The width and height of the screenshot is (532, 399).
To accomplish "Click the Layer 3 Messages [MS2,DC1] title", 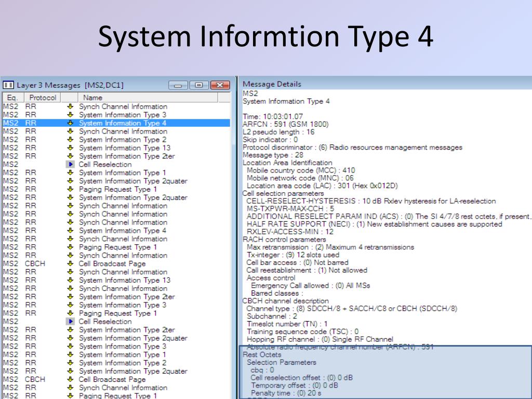I will coord(70,85).
